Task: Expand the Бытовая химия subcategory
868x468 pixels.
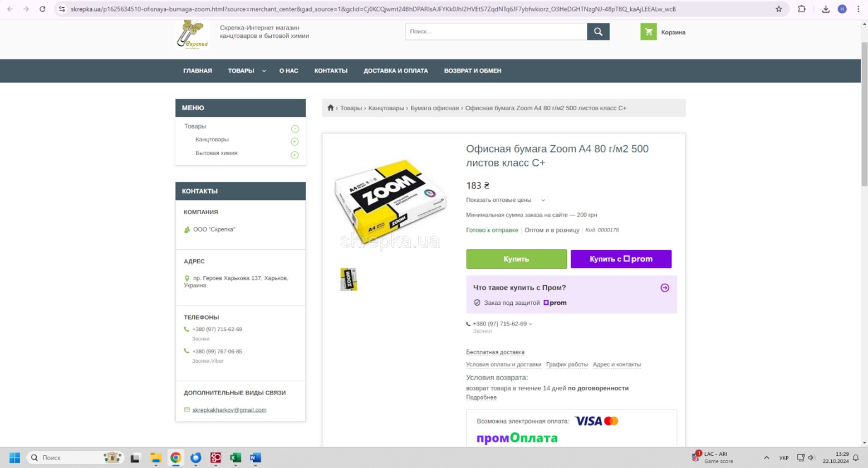Action: [295, 155]
